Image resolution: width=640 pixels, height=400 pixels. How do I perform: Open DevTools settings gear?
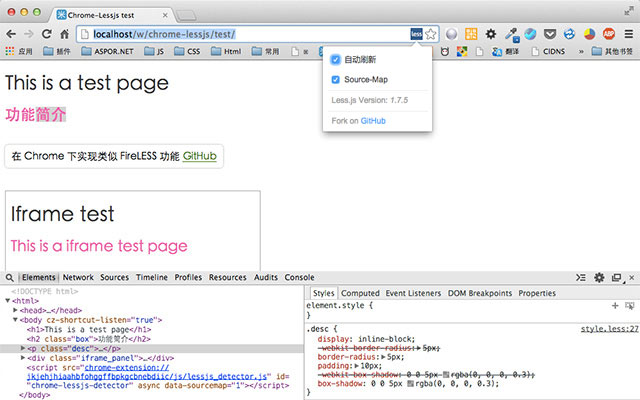pos(599,278)
